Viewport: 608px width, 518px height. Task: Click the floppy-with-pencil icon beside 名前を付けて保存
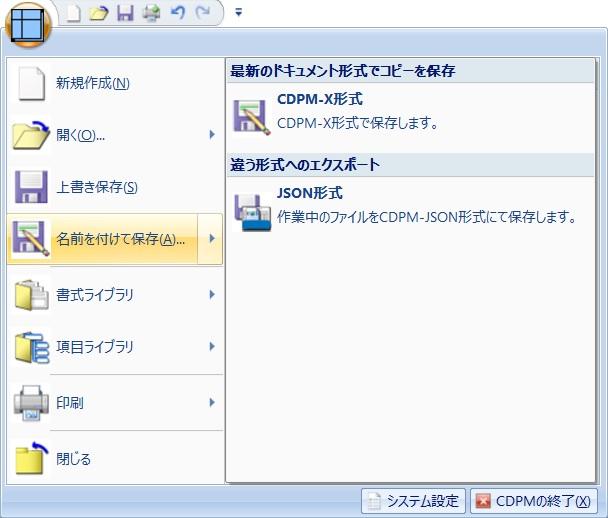[31, 238]
